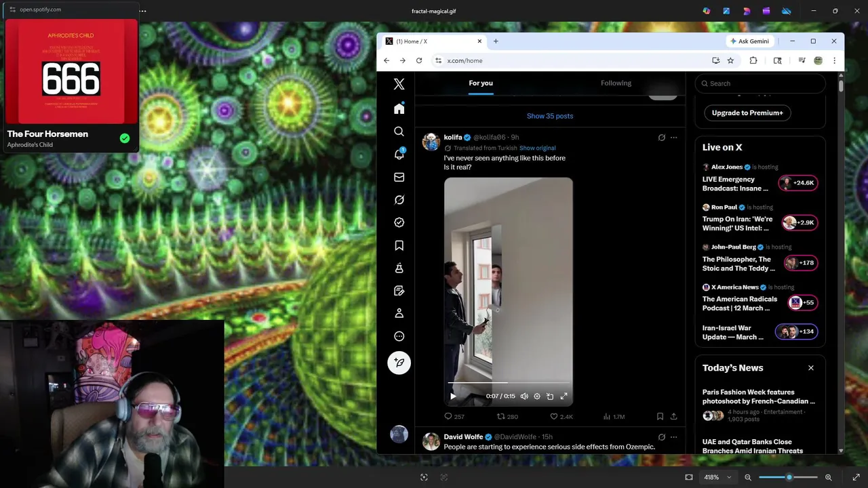868x488 pixels.
Task: Reply to kolifa's post
Action: [454, 417]
